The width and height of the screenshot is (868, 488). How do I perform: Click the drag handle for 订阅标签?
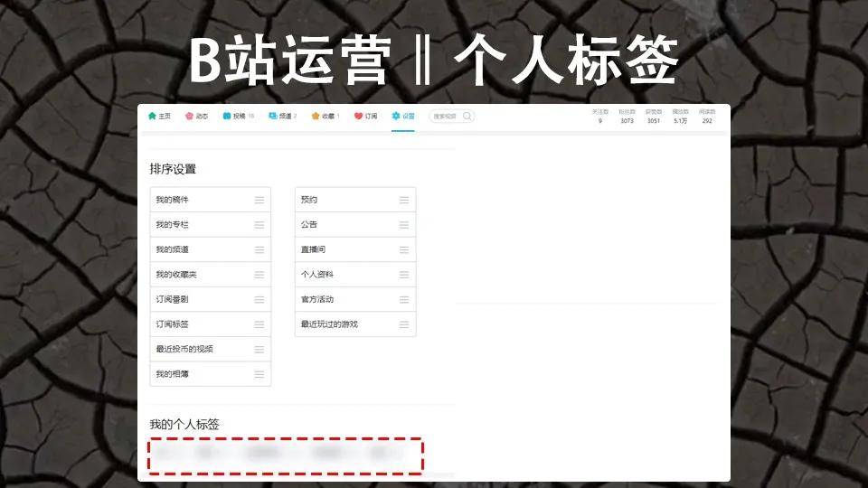259,324
